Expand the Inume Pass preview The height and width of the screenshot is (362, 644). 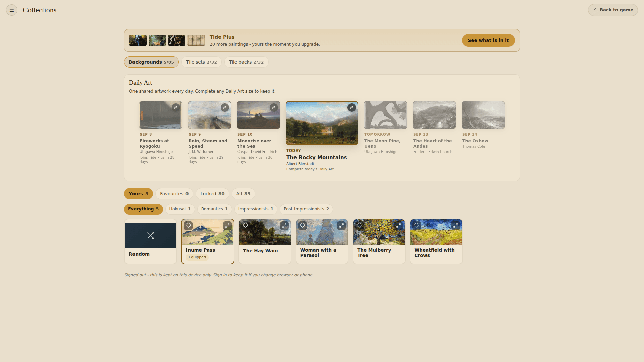[x=227, y=226]
